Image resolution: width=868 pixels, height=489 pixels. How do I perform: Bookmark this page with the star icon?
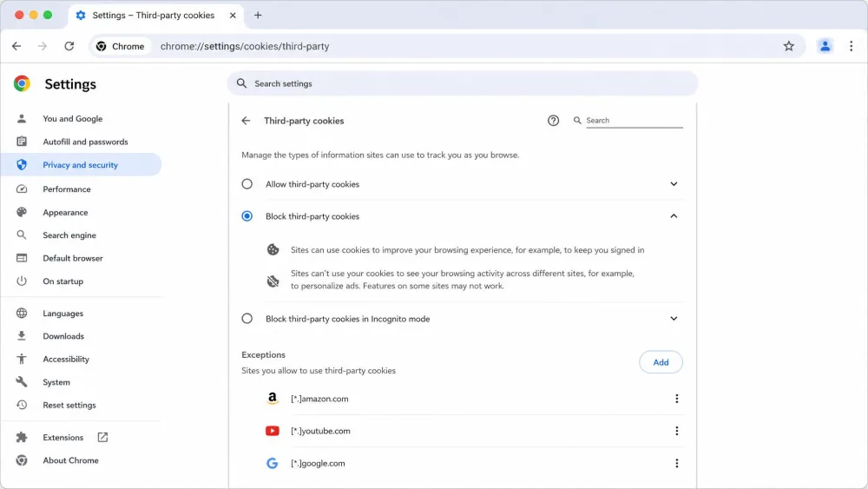pos(789,46)
